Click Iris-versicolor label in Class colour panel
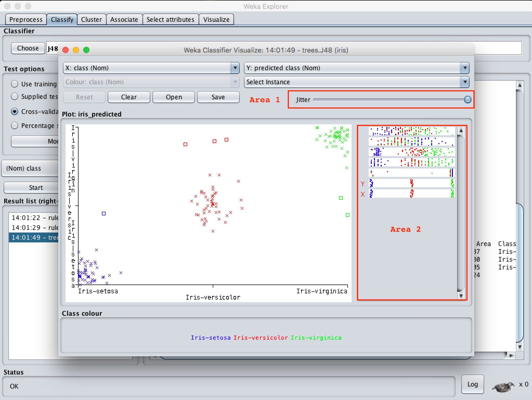Screen dimensions: 532x400 tap(261, 338)
